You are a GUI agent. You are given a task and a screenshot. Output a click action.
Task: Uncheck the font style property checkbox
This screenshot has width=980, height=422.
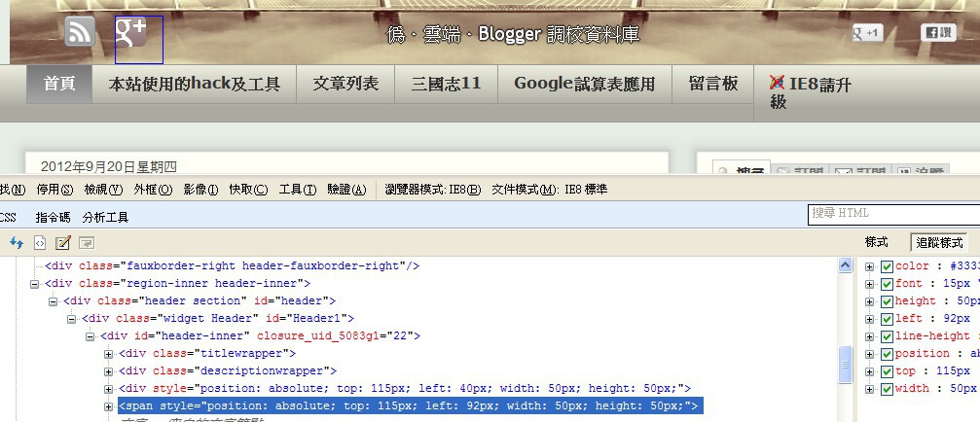click(887, 284)
